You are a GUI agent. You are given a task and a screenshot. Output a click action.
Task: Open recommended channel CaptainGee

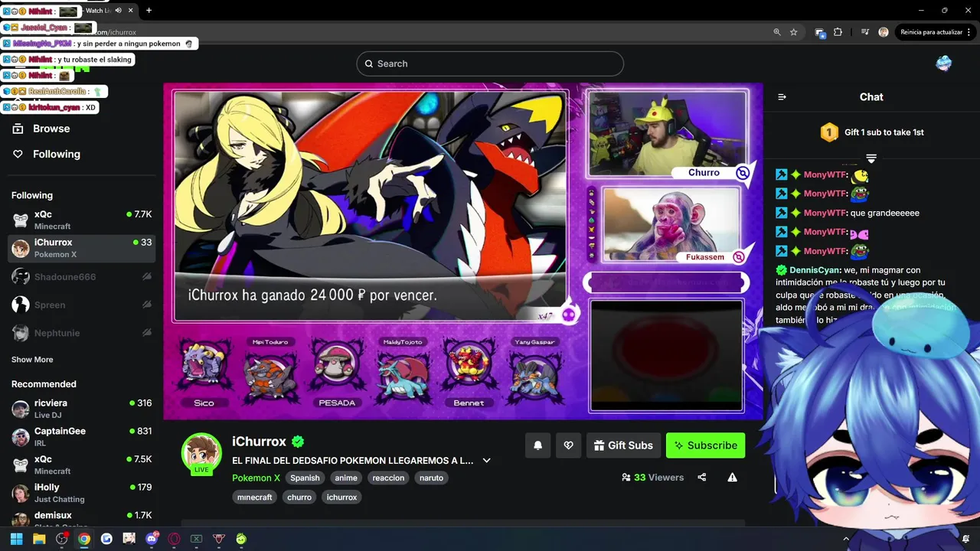[81, 437]
